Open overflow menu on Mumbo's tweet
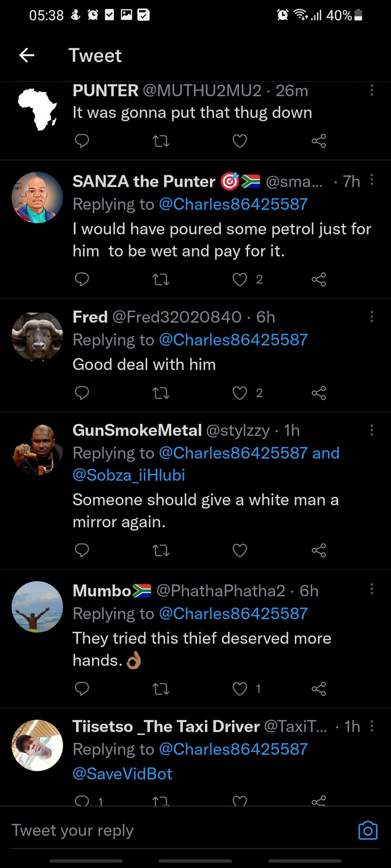 click(x=371, y=590)
